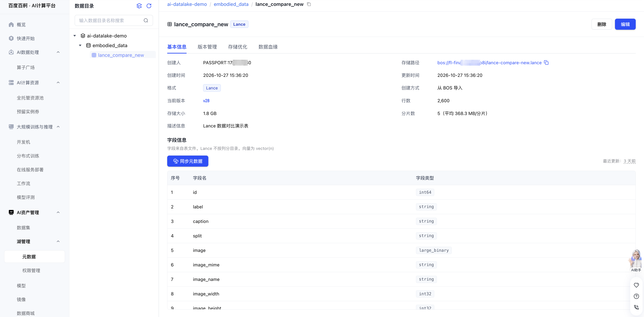Open 元数据 in the sidebar
The image size is (644, 317).
tap(35, 257)
